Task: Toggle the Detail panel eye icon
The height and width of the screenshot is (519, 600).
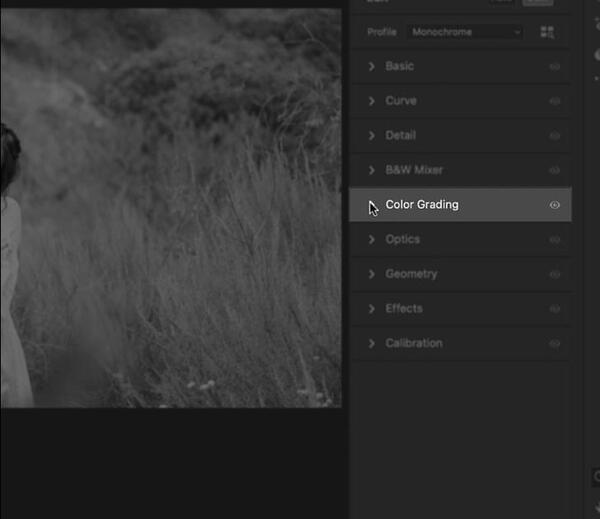Action: click(554, 136)
